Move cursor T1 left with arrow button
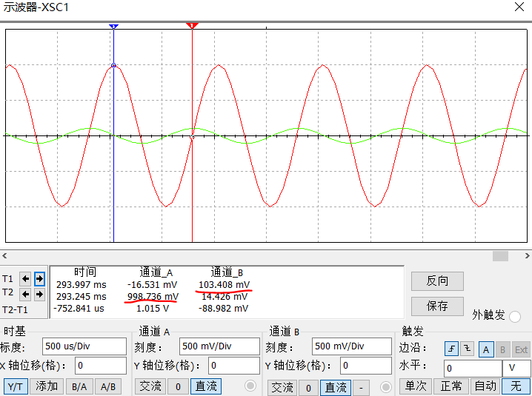This screenshot has height=396, width=532. click(x=25, y=279)
